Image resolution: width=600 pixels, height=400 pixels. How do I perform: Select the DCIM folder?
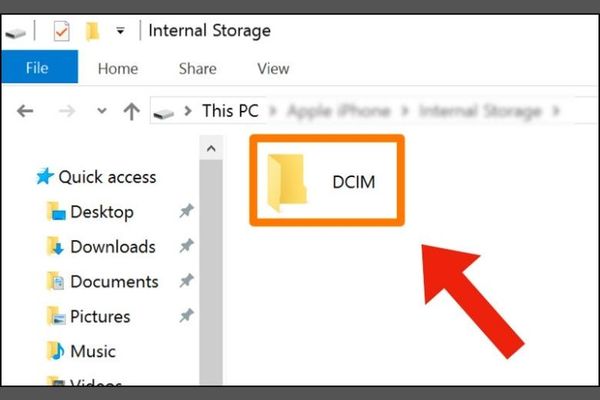[x=327, y=180]
